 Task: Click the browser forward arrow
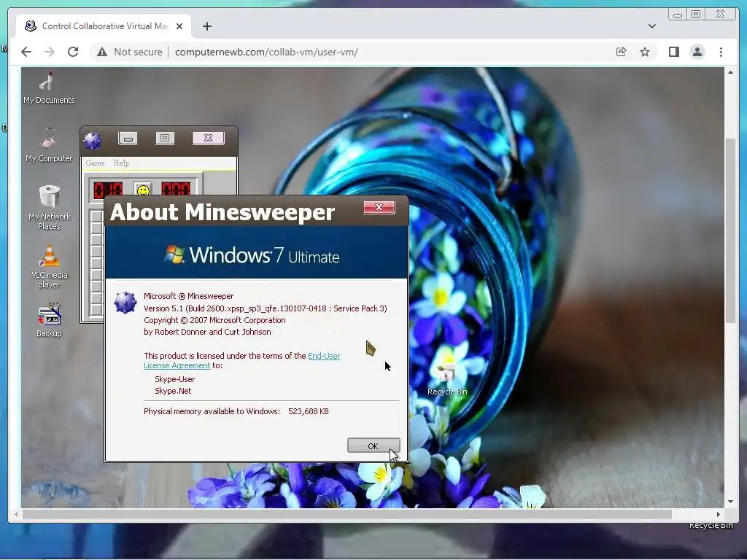coord(50,52)
